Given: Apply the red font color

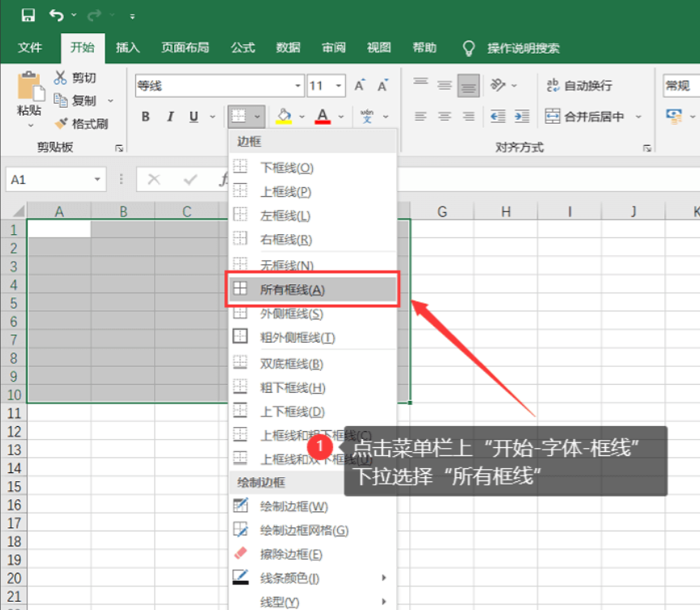Looking at the screenshot, I should [322, 117].
